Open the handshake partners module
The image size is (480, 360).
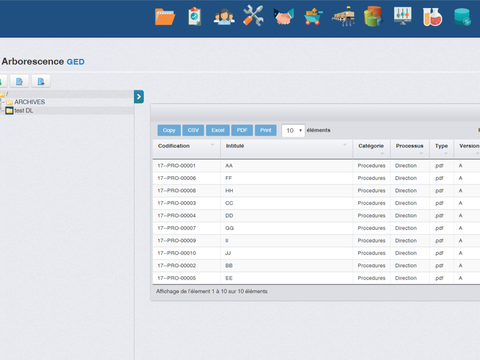point(284,16)
